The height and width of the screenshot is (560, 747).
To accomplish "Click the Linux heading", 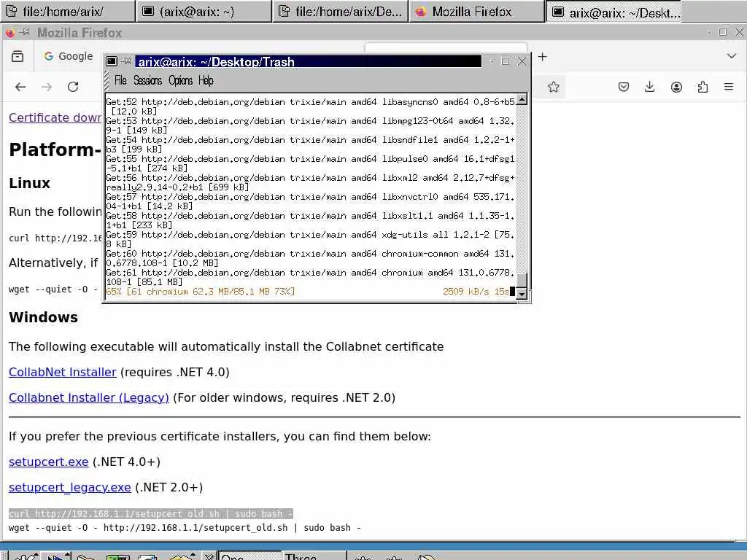I will [29, 183].
